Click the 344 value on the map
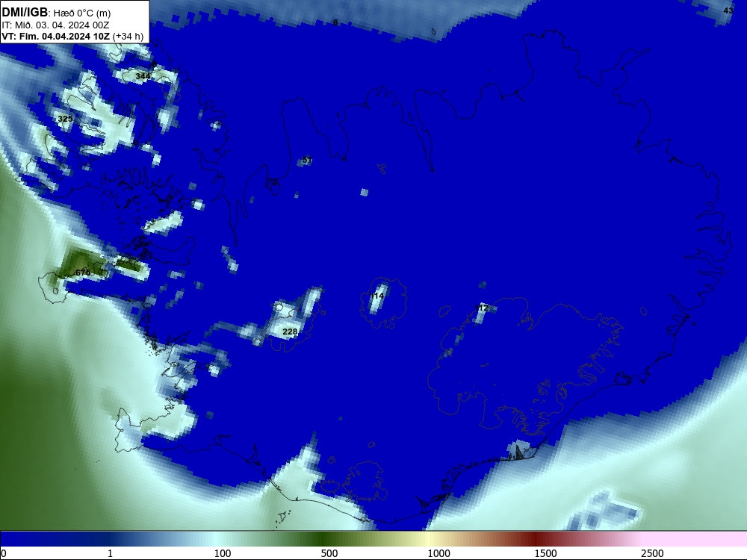 pyautogui.click(x=143, y=76)
